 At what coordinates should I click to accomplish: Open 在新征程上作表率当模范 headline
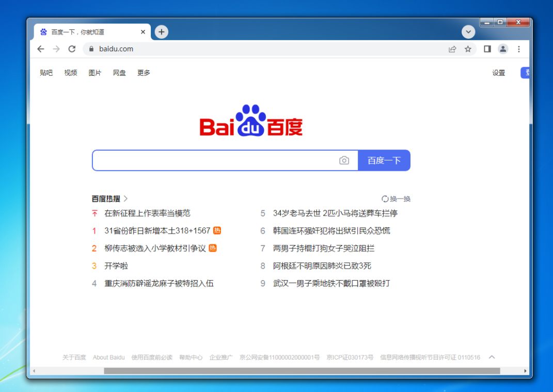pos(148,214)
